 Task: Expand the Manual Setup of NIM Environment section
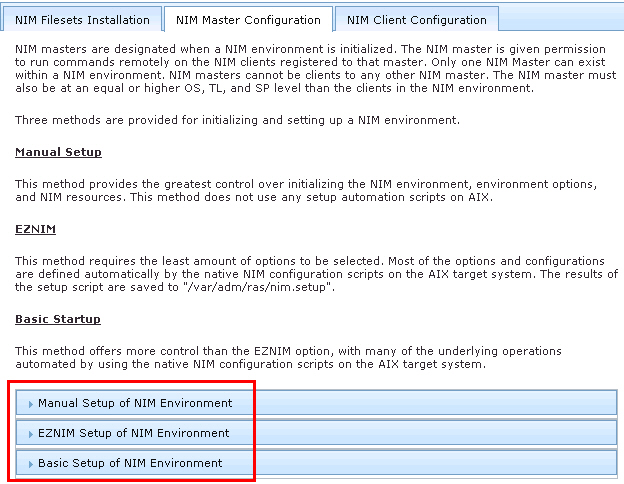pyautogui.click(x=135, y=403)
